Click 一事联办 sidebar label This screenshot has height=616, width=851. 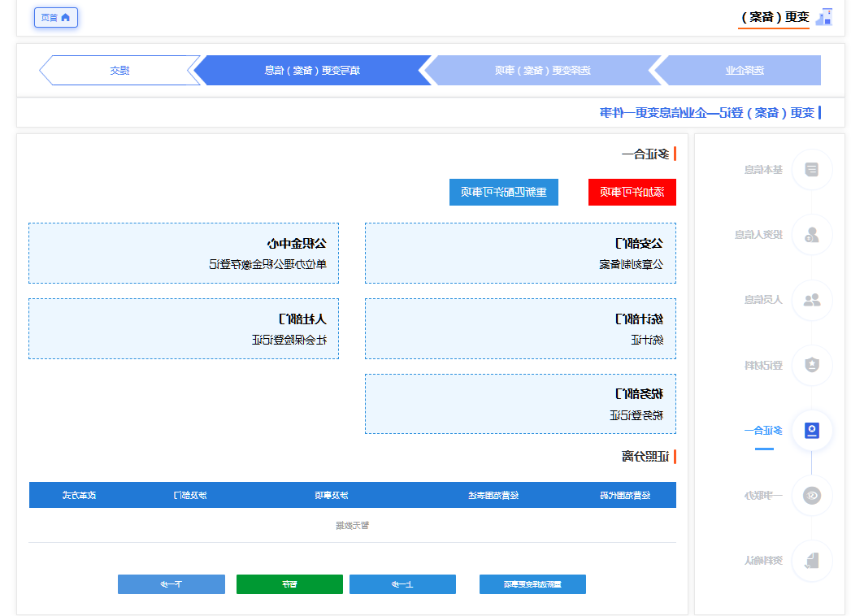pyautogui.click(x=763, y=496)
